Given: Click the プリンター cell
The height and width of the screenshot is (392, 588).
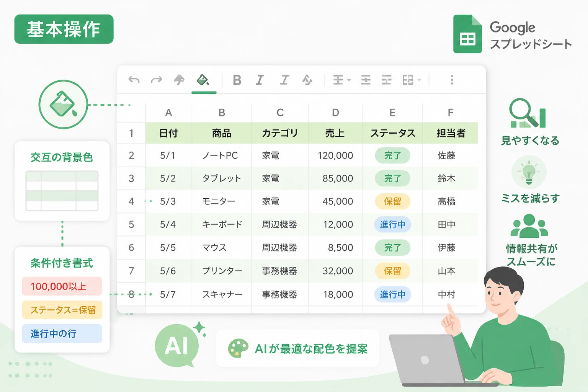Looking at the screenshot, I should [x=222, y=271].
